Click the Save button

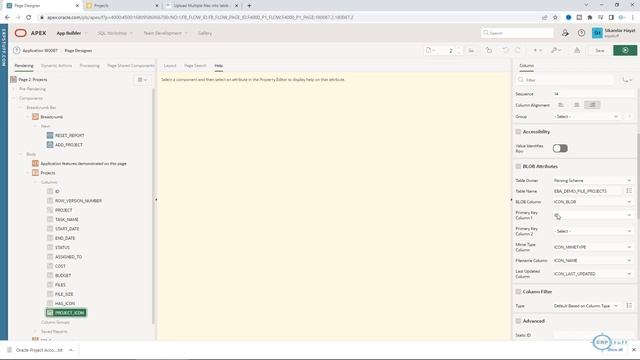(x=600, y=50)
